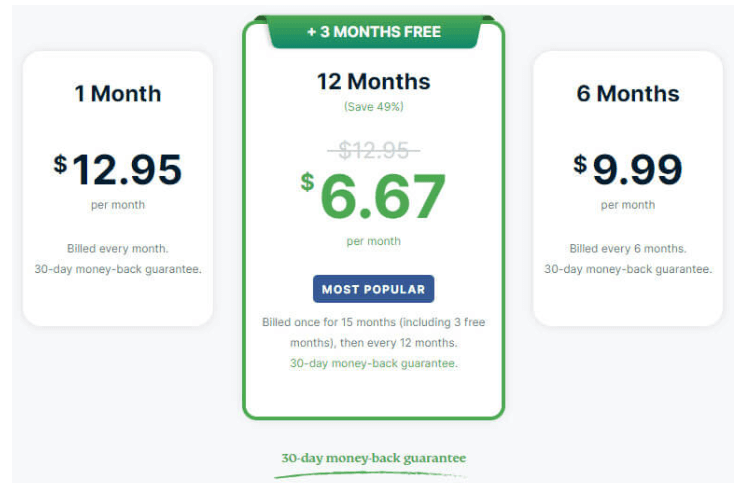
Task: Select the 12 Months plan card
Action: pos(374,218)
